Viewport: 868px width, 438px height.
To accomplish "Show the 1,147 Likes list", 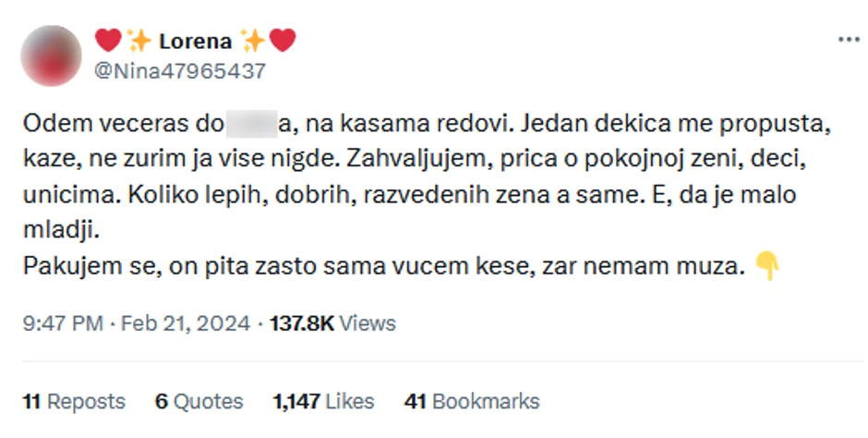I will (x=323, y=401).
